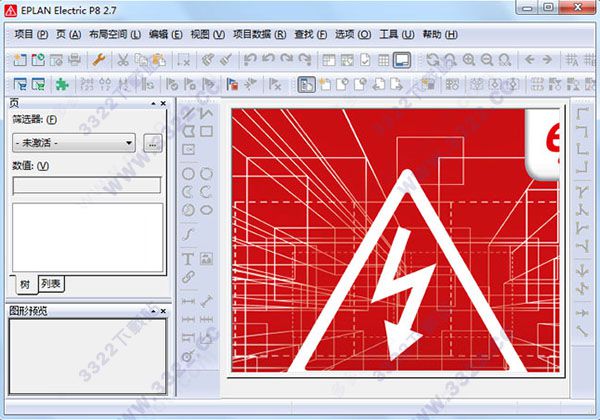Select the ellipse drawing tool
Viewport: 600px width, 420px height.
click(x=206, y=210)
